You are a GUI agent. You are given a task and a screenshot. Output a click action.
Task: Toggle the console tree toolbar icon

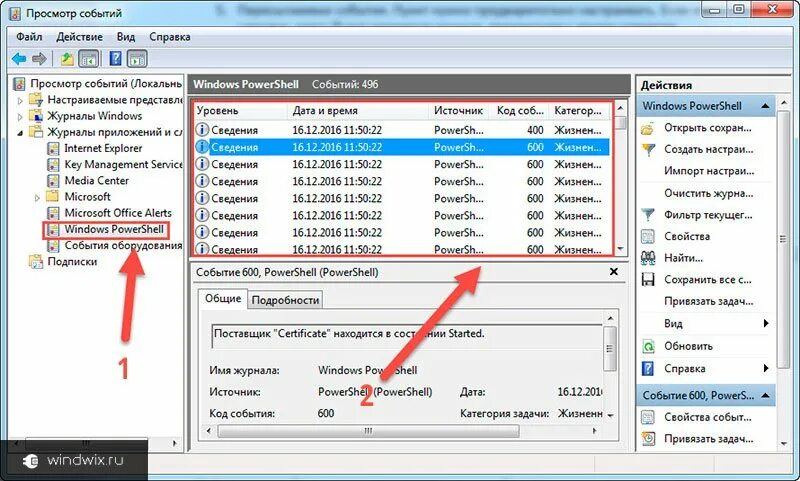(88, 59)
